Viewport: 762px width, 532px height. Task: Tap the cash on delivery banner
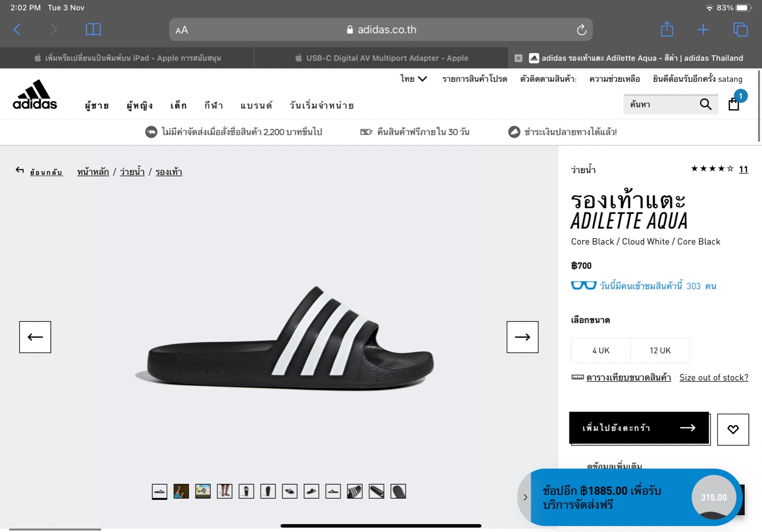coord(562,132)
